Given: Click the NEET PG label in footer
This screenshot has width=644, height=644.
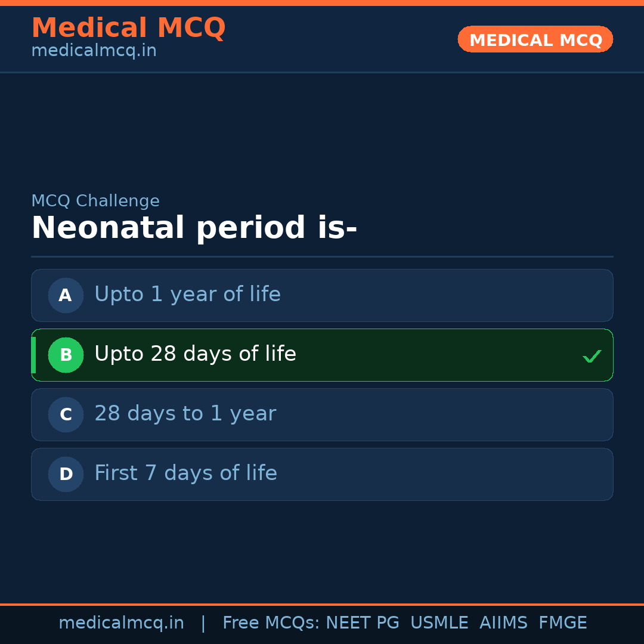Looking at the screenshot, I should [362, 623].
